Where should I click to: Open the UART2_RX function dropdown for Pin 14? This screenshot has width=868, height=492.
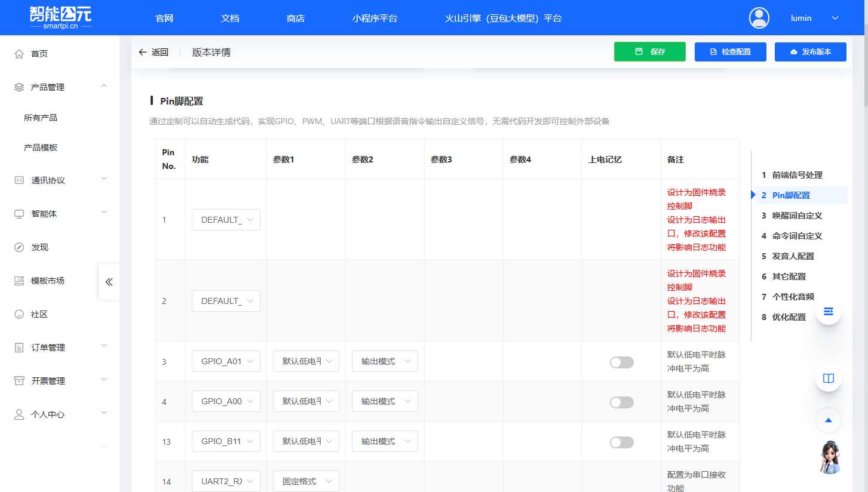(x=226, y=481)
